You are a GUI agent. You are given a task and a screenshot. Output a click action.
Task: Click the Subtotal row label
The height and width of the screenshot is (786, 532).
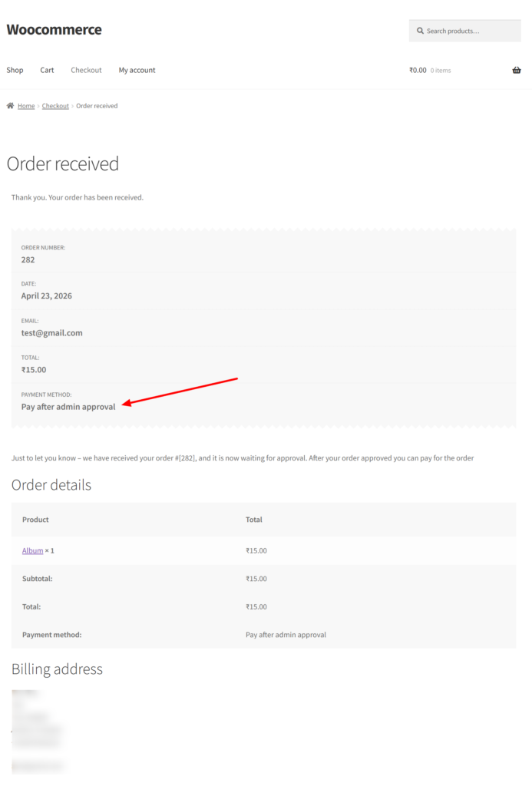[x=37, y=579]
